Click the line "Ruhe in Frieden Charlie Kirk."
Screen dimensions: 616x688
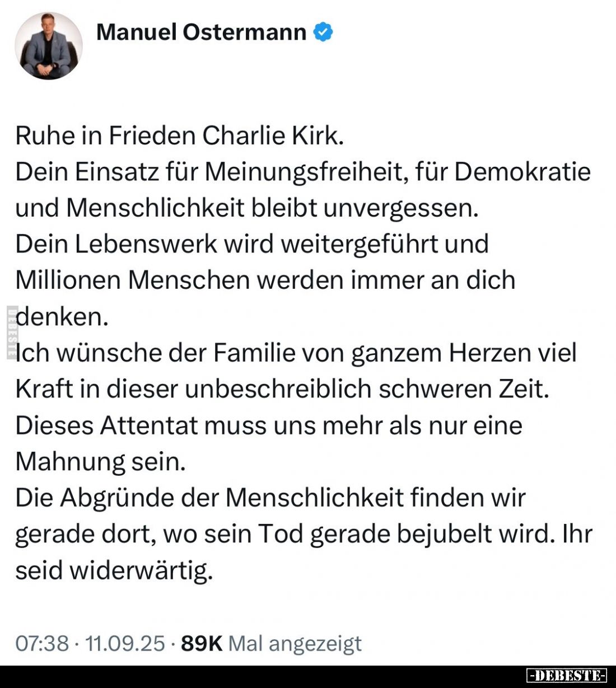coord(179,135)
